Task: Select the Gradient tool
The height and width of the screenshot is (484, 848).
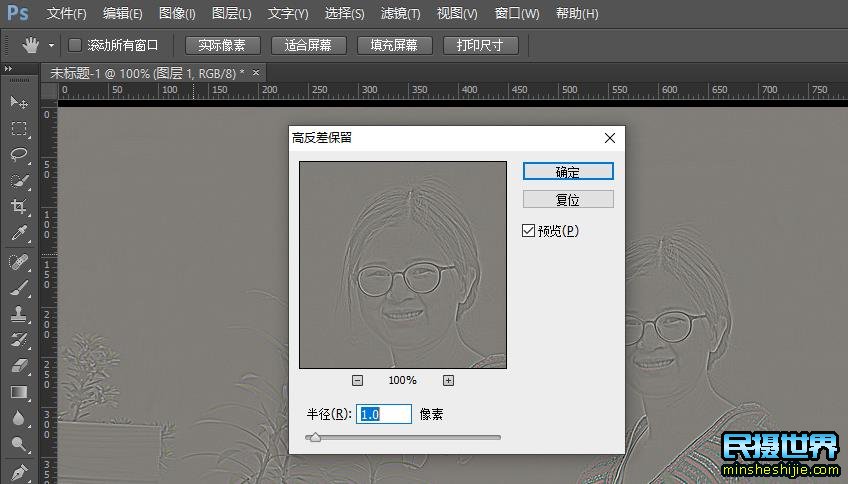Action: pos(19,392)
